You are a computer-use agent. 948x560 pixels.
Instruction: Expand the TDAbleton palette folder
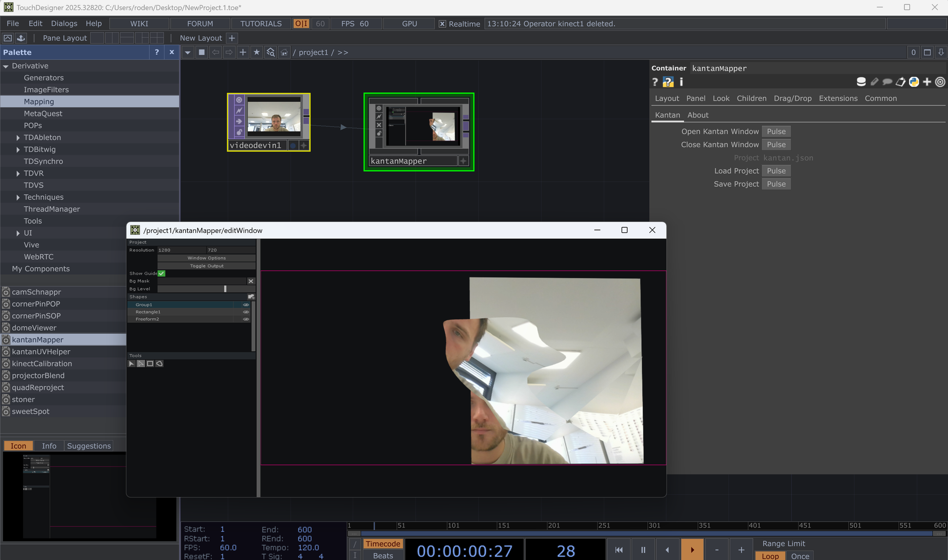click(18, 138)
